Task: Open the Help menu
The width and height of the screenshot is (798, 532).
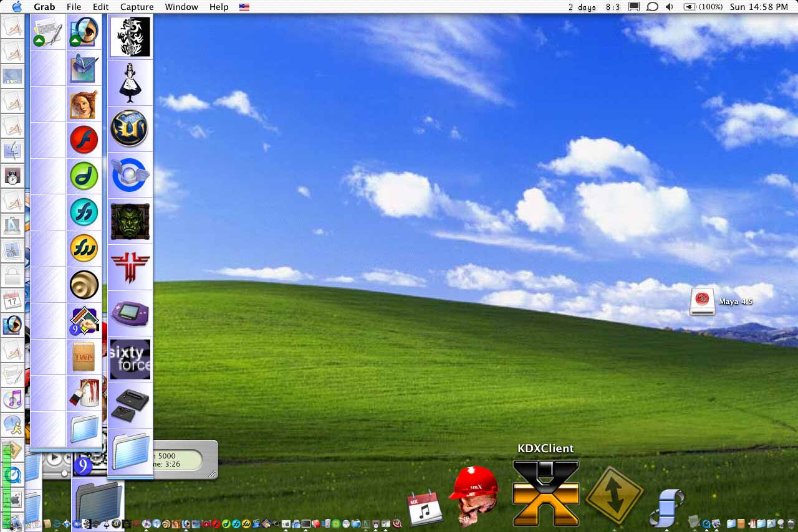Action: [x=219, y=7]
